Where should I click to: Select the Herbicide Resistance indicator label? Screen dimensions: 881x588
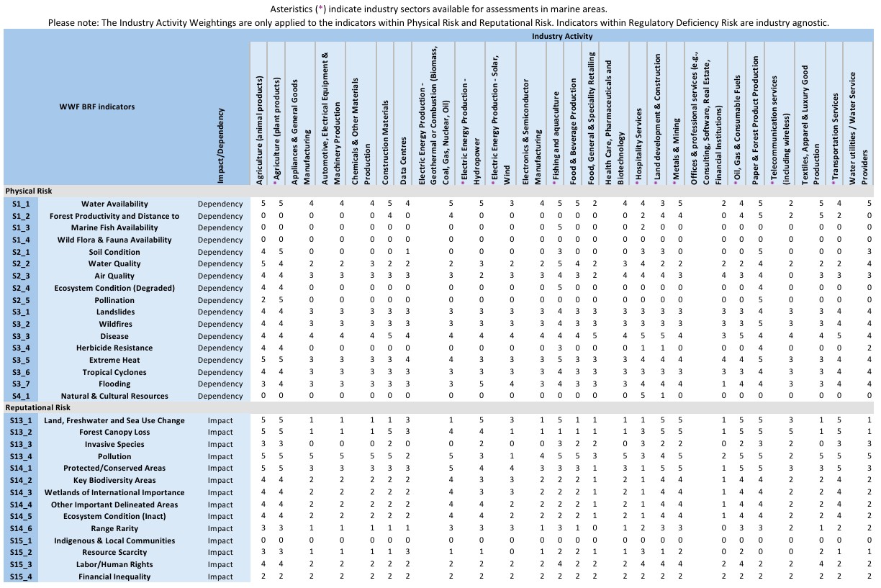(114, 348)
